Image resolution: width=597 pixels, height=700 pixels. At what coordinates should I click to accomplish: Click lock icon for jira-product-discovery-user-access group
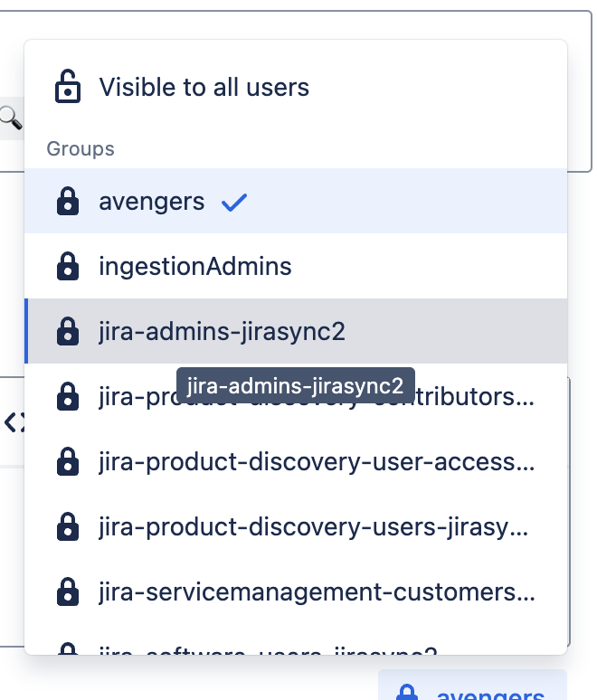pos(68,462)
